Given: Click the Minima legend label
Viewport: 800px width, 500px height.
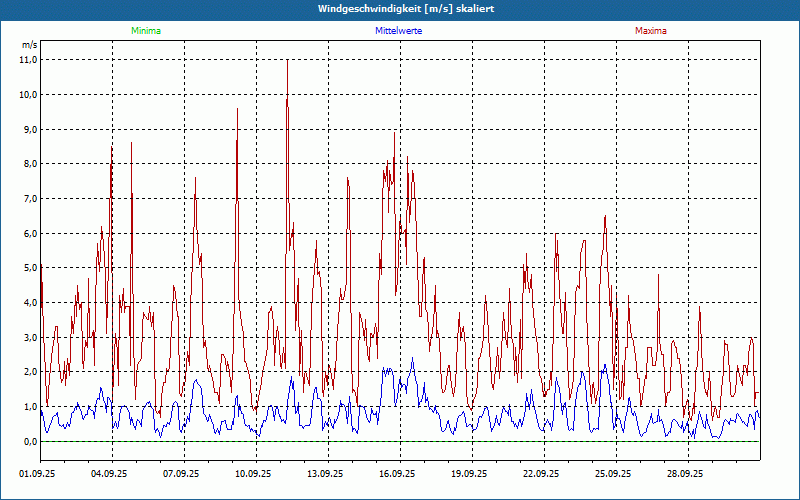Looking at the screenshot, I should click(146, 31).
